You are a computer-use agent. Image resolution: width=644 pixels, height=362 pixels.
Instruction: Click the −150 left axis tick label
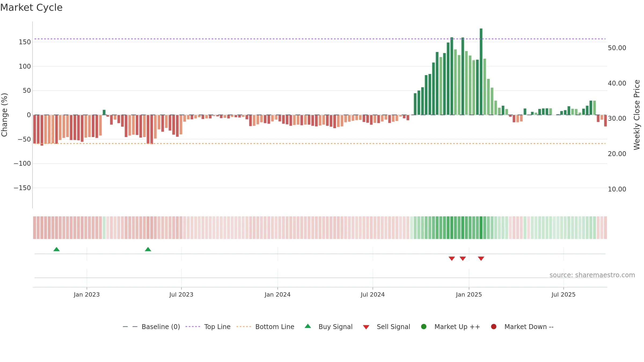pyautogui.click(x=22, y=188)
